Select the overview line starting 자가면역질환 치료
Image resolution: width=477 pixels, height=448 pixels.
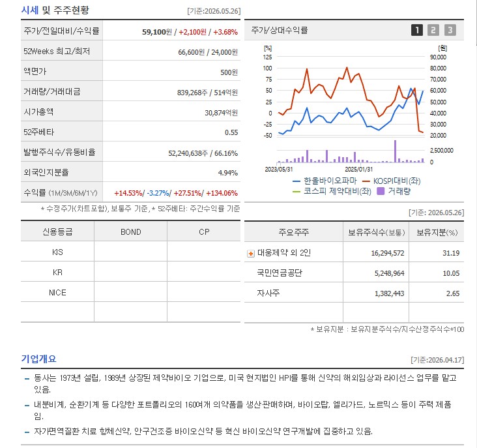pos(203,431)
